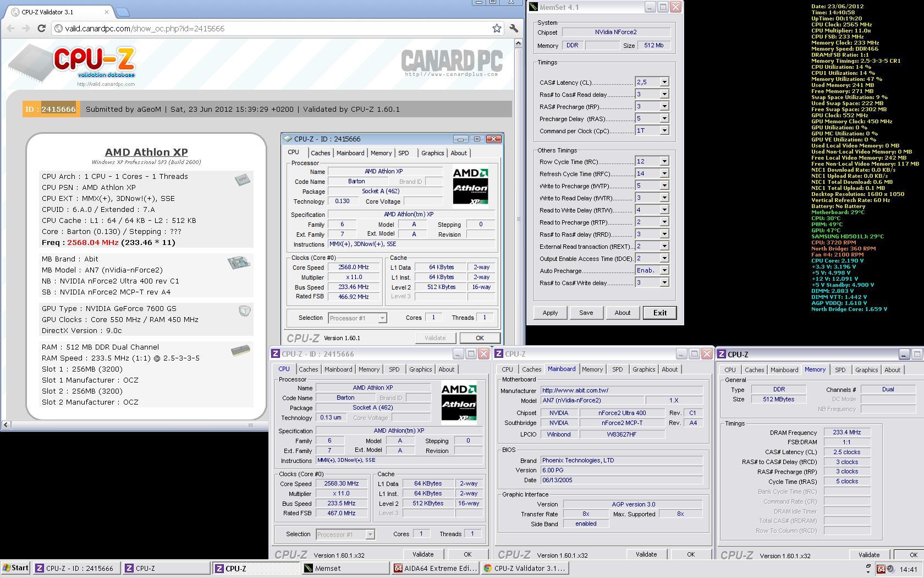Click Apply in MemSet
The image size is (924, 578).
(550, 313)
